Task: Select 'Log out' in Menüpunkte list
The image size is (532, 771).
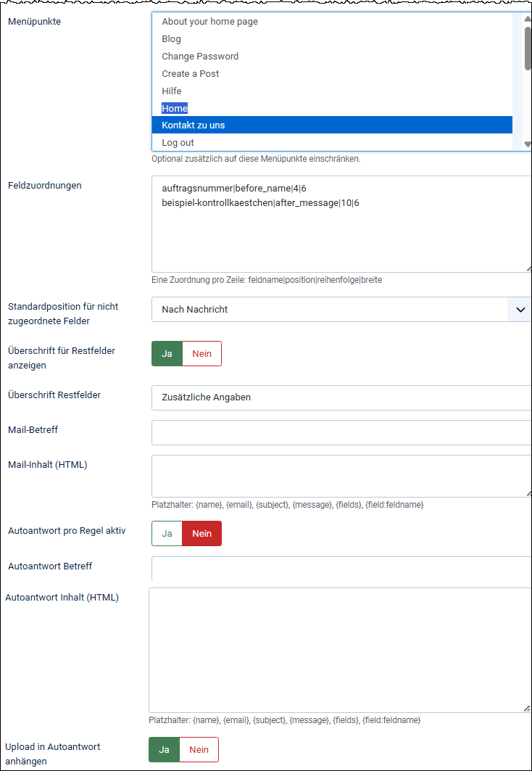Action: point(178,143)
